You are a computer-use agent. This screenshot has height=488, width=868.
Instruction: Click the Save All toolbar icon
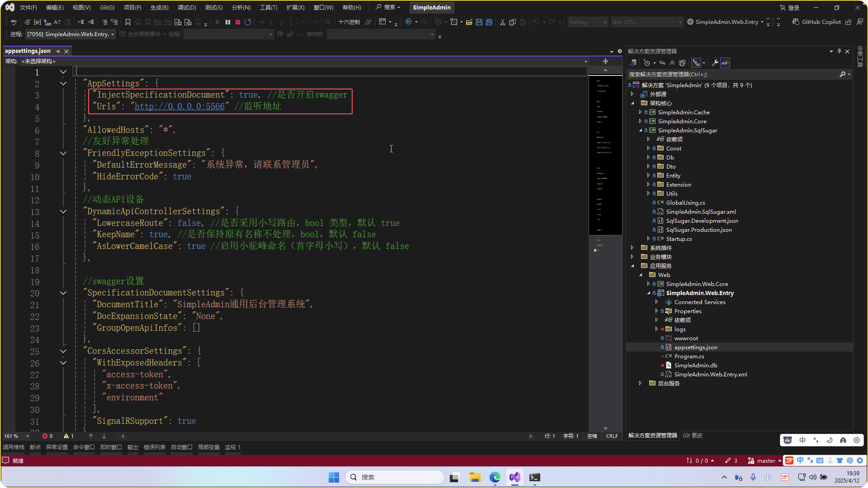click(x=489, y=22)
